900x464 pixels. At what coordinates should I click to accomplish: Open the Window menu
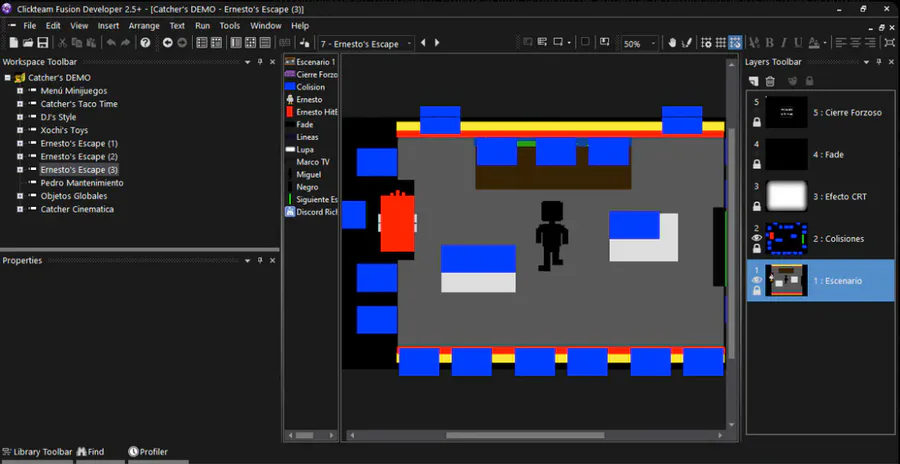[266, 26]
